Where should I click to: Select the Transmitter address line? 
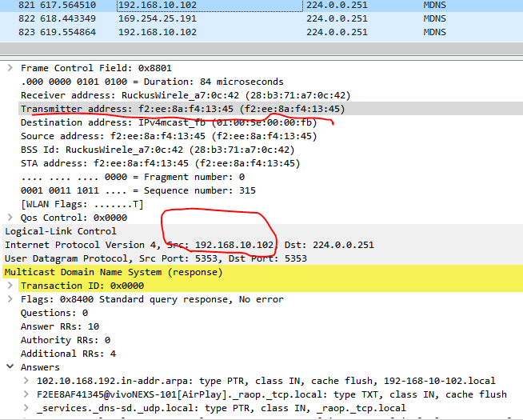pos(182,109)
